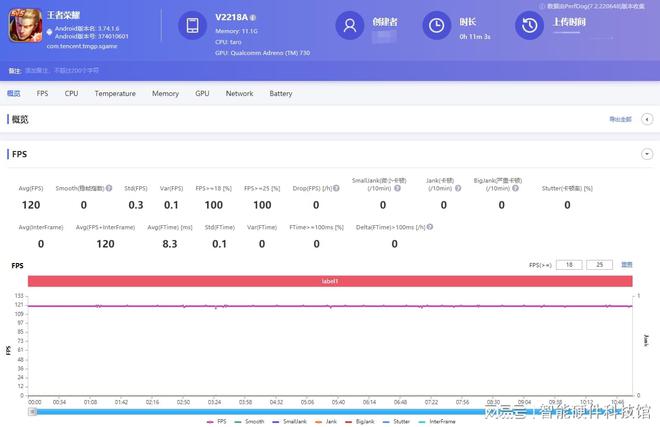This screenshot has height=427, width=660.
Task: Click the Var(FPS) value 0.1
Action: pos(171,205)
